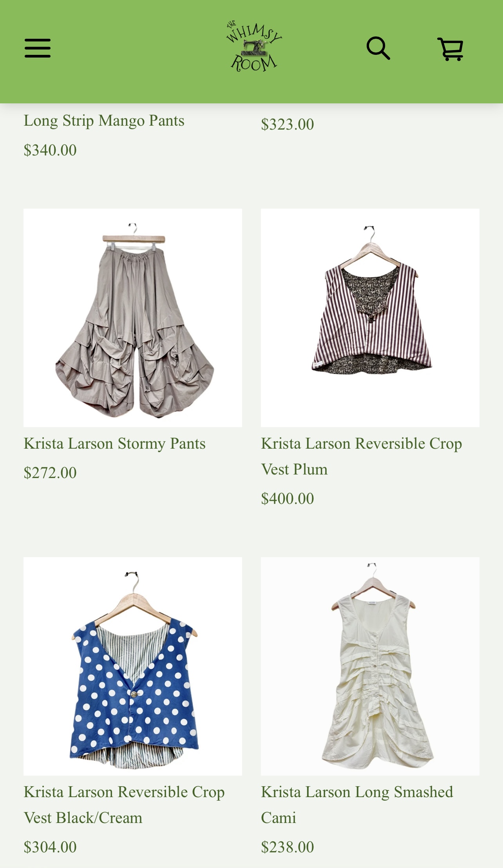Select the $304.00 price
The height and width of the screenshot is (868, 503).
[50, 847]
